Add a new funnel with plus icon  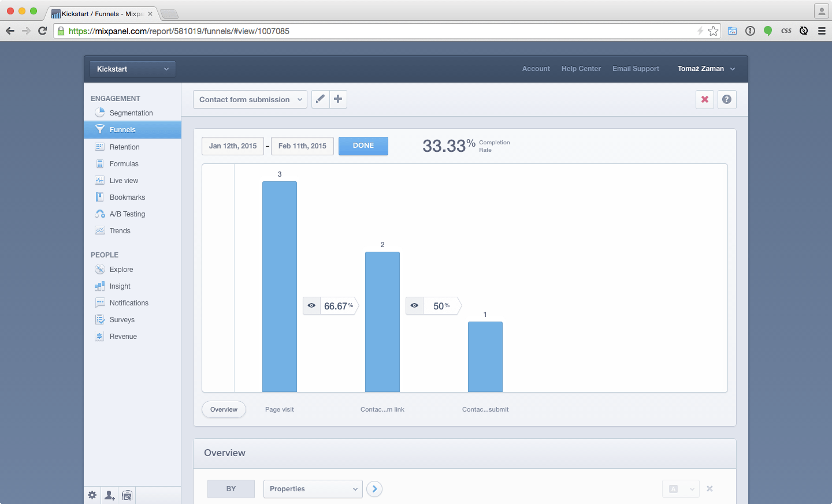tap(338, 99)
